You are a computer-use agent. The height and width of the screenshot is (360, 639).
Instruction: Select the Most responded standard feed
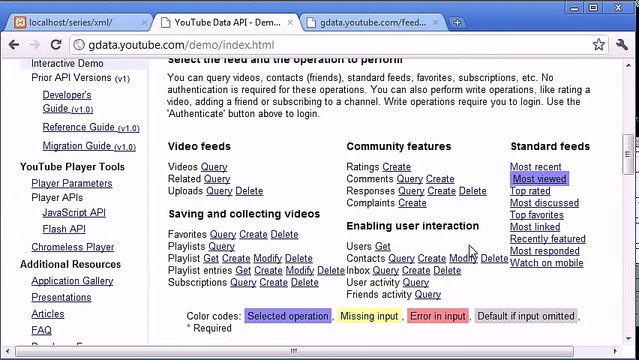click(544, 251)
